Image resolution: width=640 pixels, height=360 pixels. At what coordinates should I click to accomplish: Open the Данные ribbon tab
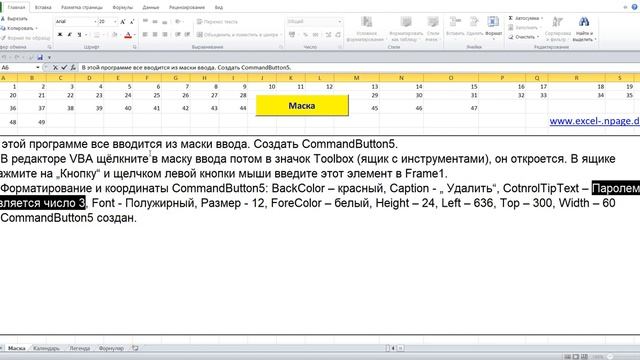coord(151,7)
